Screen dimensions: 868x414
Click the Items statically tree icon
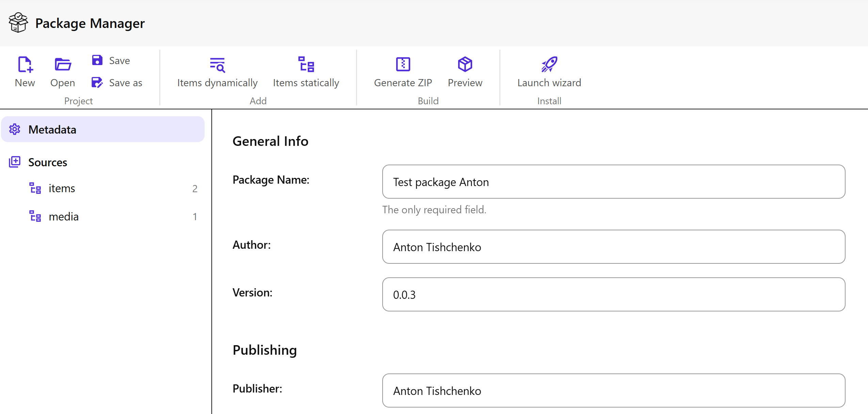pos(306,64)
